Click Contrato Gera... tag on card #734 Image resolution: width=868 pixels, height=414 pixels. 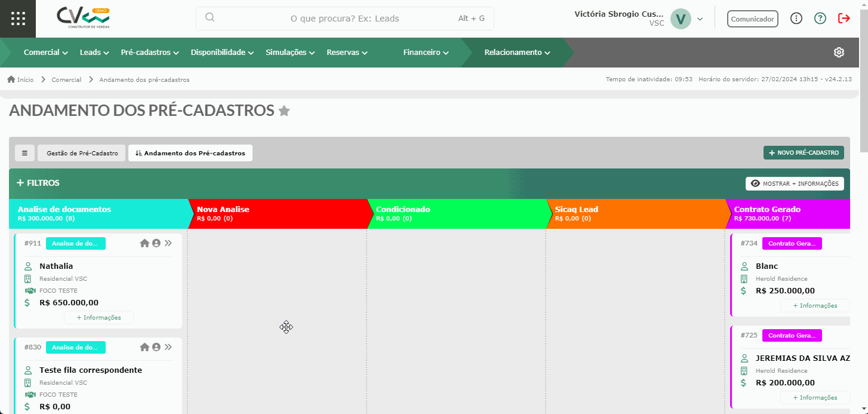[792, 243]
